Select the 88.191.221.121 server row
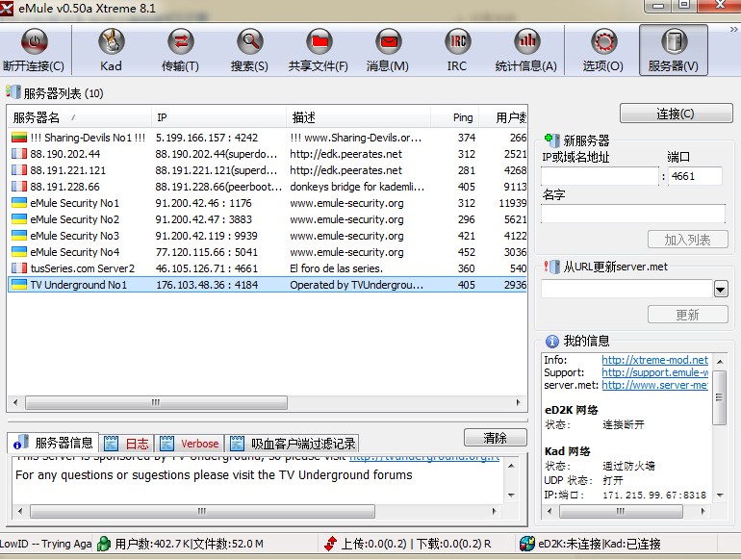The width and height of the screenshot is (741, 560). tap(268, 170)
